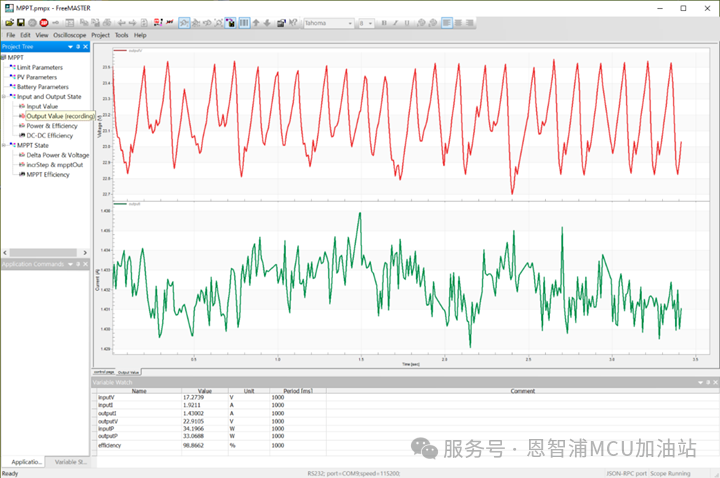Toggle pin on the Project Tree panel
720x478 pixels.
pos(78,46)
